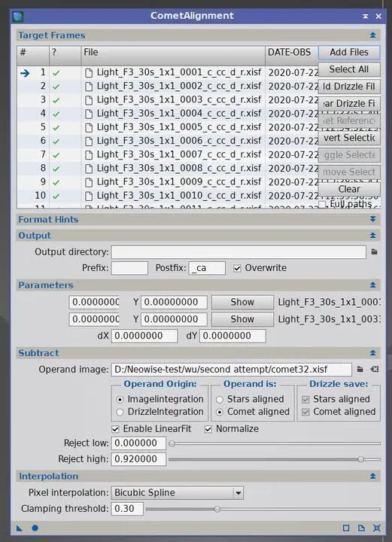Click the Postfix input field
392x542 pixels.
coord(207,268)
